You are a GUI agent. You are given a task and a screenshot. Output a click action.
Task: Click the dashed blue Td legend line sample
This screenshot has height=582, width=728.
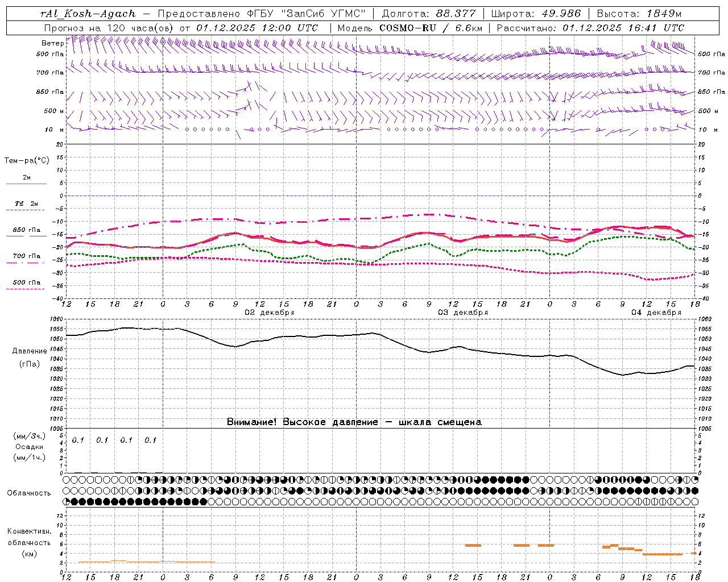coord(26,210)
